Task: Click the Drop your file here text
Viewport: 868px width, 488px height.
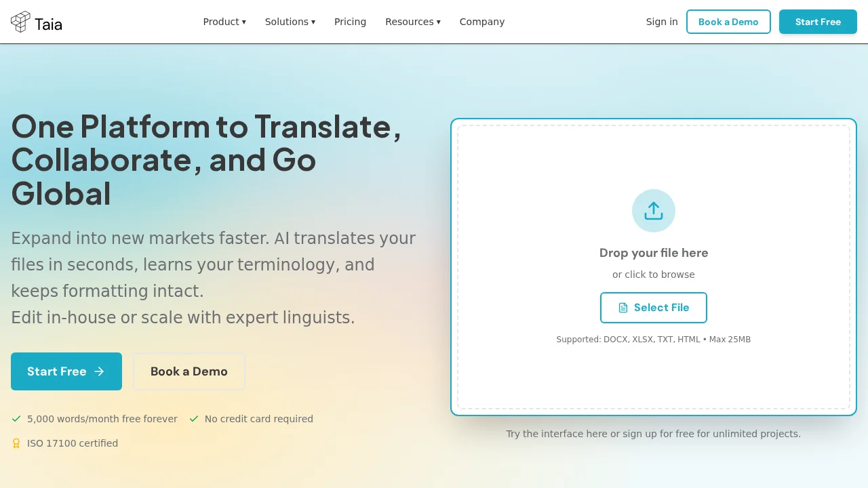Action: [x=654, y=253]
